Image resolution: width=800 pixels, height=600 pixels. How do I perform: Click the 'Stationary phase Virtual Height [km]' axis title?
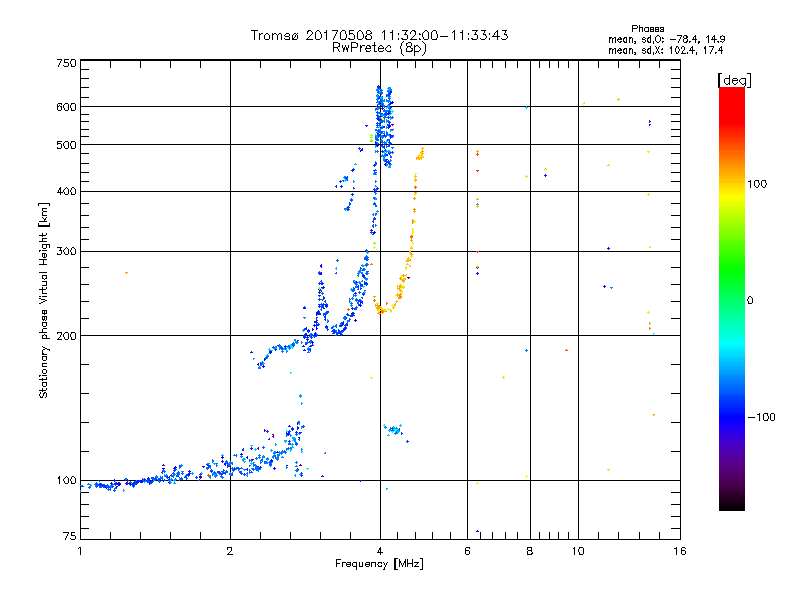[44, 300]
